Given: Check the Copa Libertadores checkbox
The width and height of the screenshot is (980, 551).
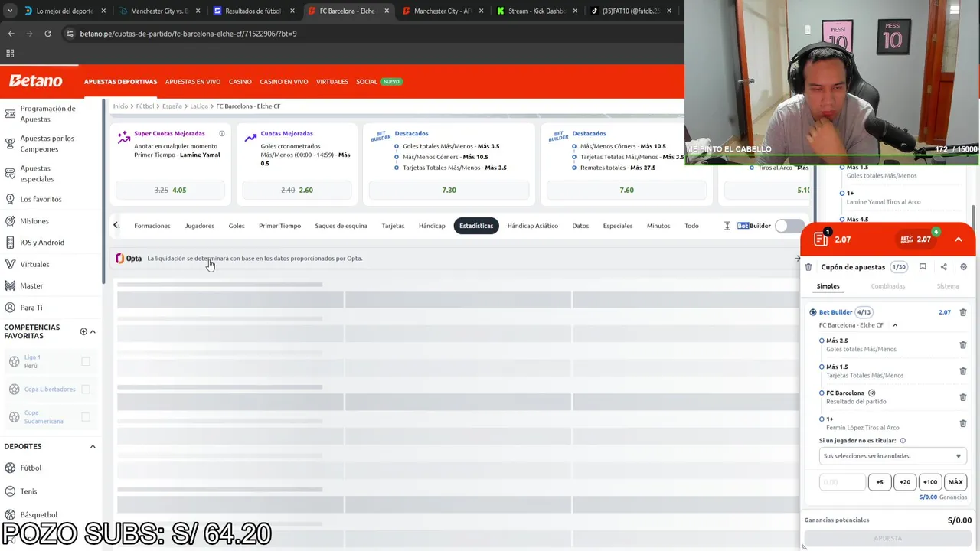Looking at the screenshot, I should coord(86,389).
